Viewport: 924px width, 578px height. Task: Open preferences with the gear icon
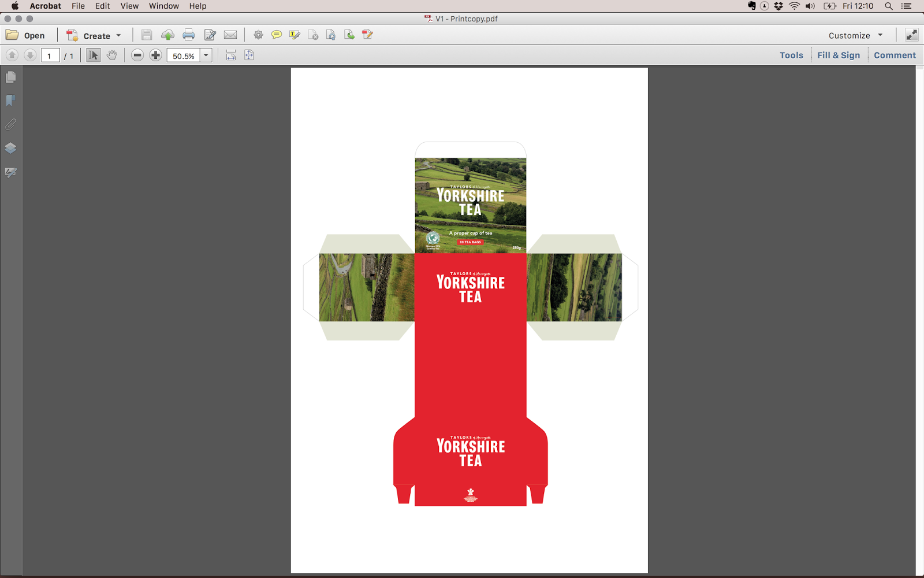pyautogui.click(x=258, y=35)
